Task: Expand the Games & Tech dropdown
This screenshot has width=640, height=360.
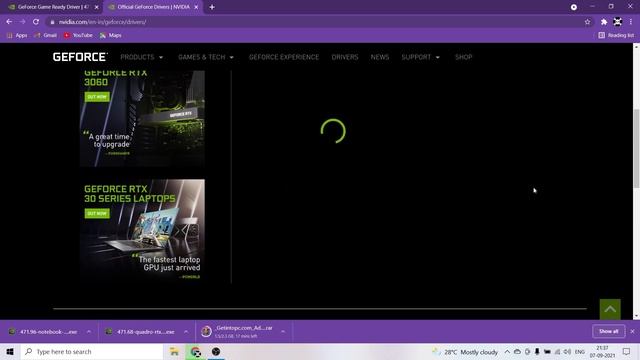Action: pyautogui.click(x=206, y=57)
